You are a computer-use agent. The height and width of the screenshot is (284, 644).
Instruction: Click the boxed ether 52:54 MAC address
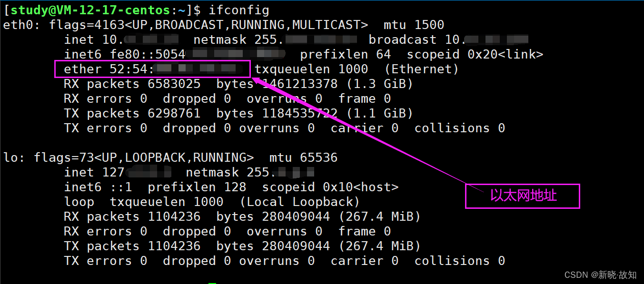click(152, 69)
